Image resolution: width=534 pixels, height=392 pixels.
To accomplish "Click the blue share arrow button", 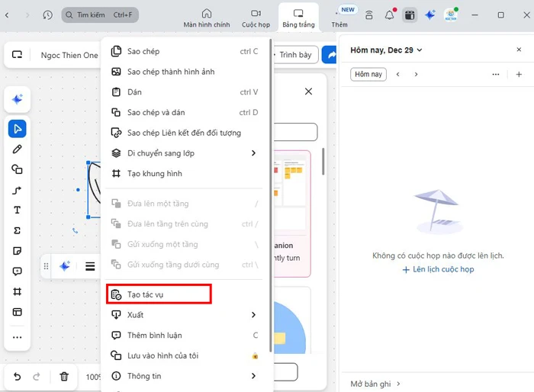I will [330, 55].
